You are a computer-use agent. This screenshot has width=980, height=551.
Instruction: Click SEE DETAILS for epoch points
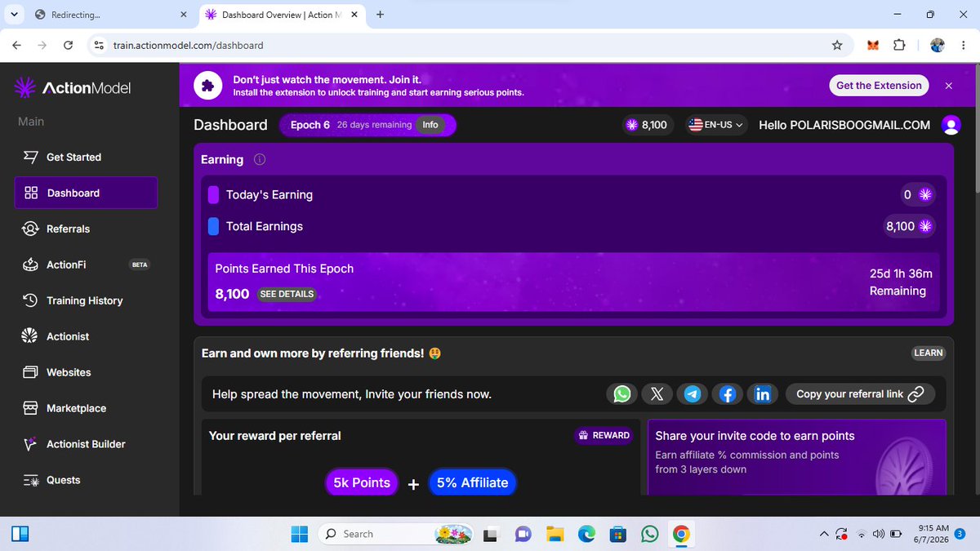pos(286,294)
